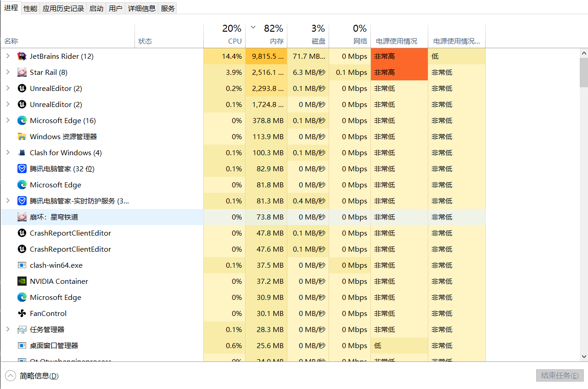Expand the Star Rail (8) group
This screenshot has width=588, height=389.
click(8, 72)
